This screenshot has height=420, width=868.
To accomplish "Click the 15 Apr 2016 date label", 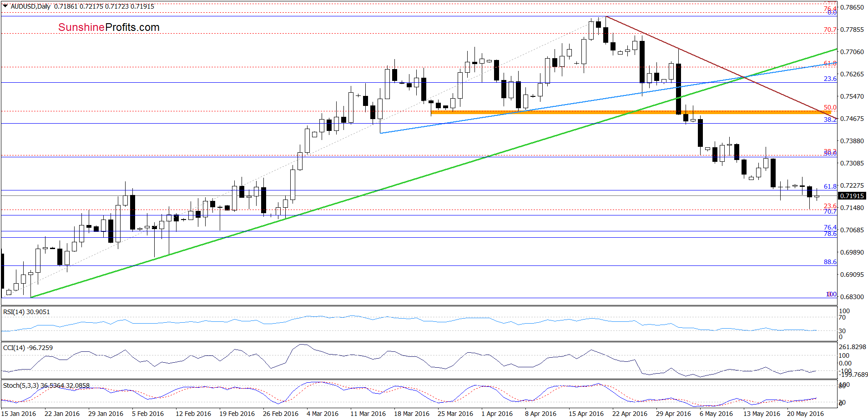I will click(586, 414).
